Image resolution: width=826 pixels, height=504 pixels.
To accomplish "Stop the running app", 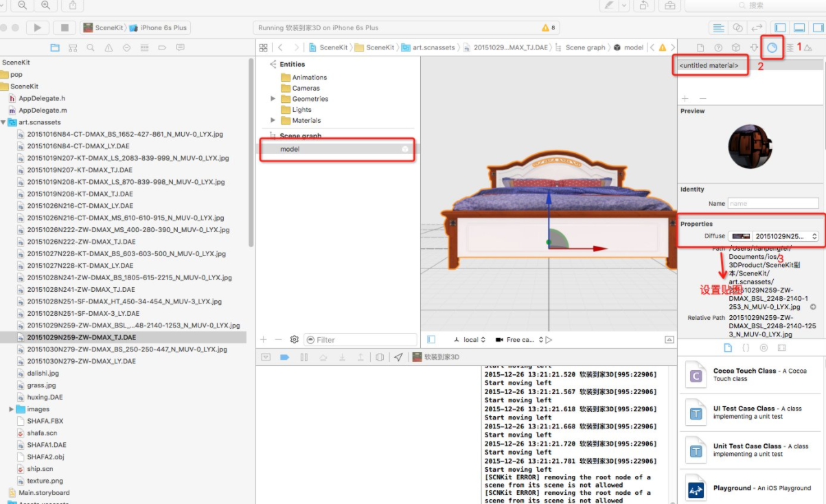I will coord(65,27).
